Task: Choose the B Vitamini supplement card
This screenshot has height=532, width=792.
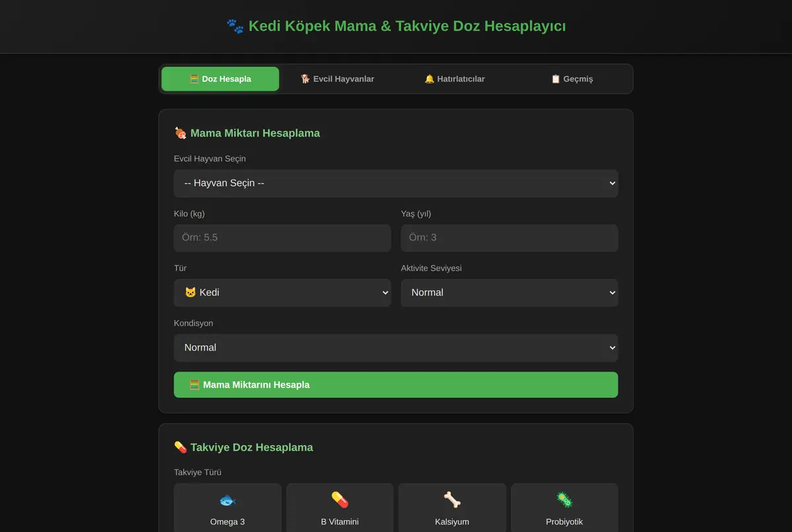Action: coord(340,508)
